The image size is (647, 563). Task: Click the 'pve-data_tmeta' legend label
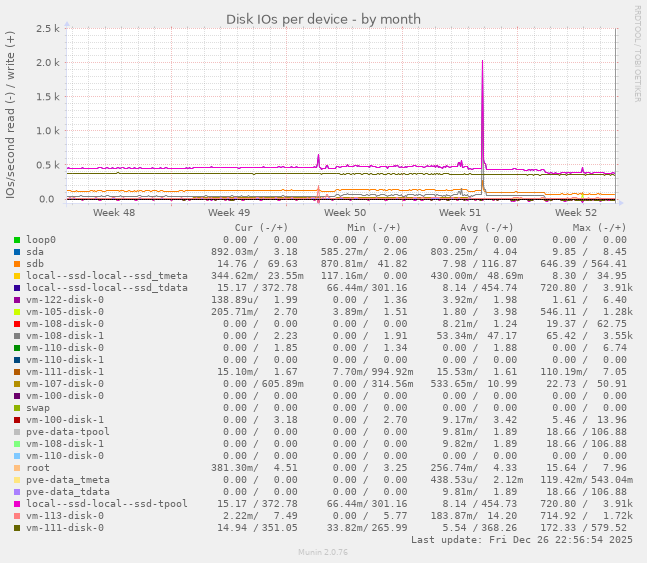tap(68, 480)
